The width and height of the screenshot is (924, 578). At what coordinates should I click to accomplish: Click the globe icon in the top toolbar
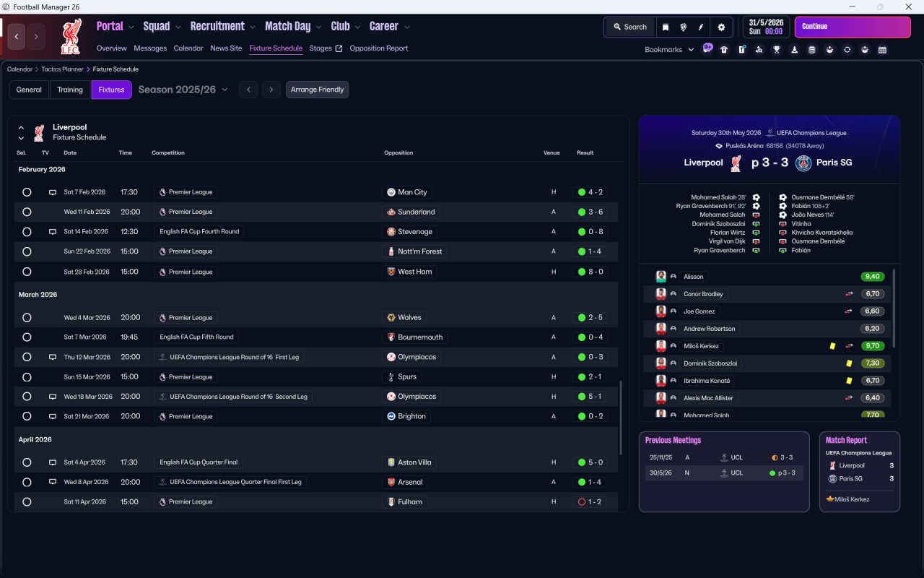(683, 27)
